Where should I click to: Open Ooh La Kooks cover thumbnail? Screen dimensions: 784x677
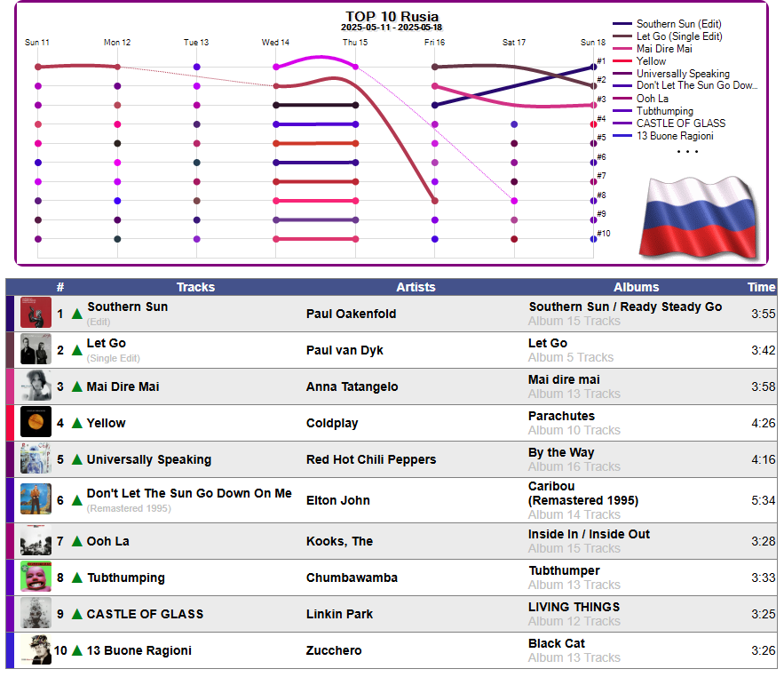pyautogui.click(x=36, y=540)
